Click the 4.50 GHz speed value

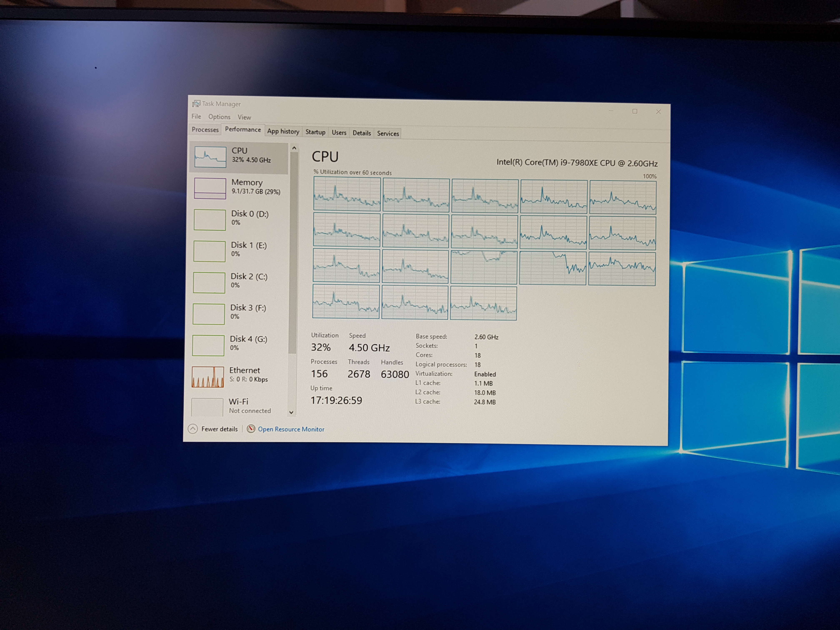(369, 347)
